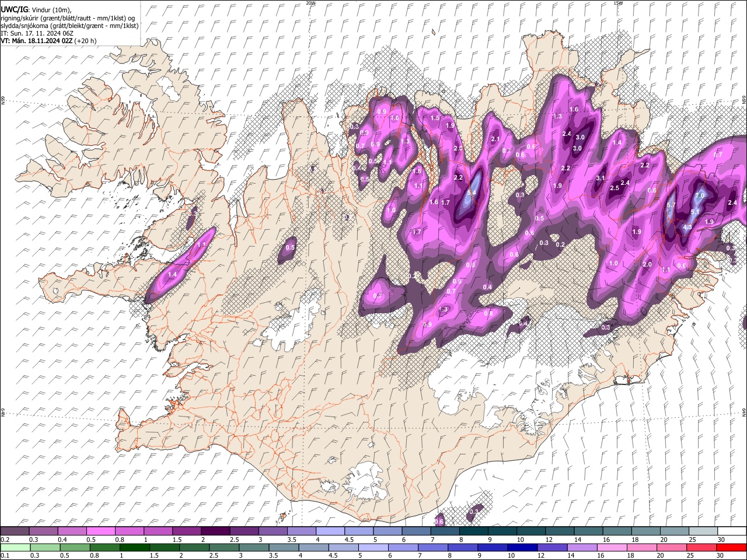Click the "5.7" precipitation value on the map
This screenshot has width=747, height=560.
pyautogui.click(x=671, y=205)
